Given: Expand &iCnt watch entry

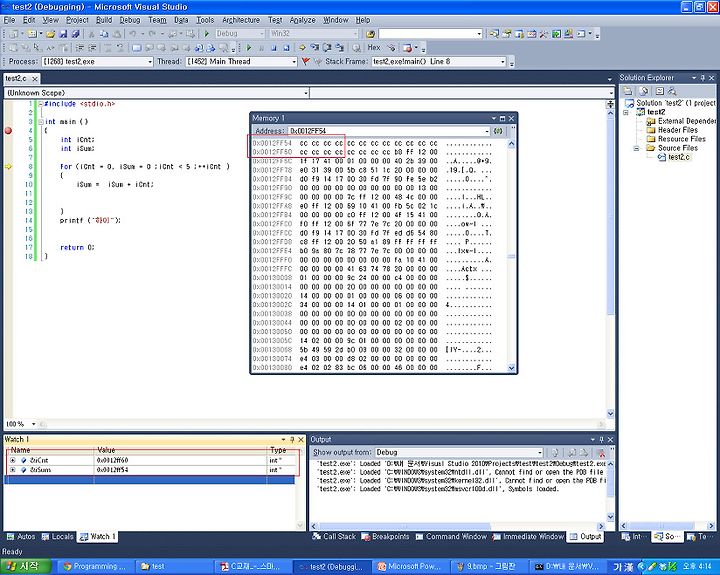Looking at the screenshot, I should [x=12, y=460].
